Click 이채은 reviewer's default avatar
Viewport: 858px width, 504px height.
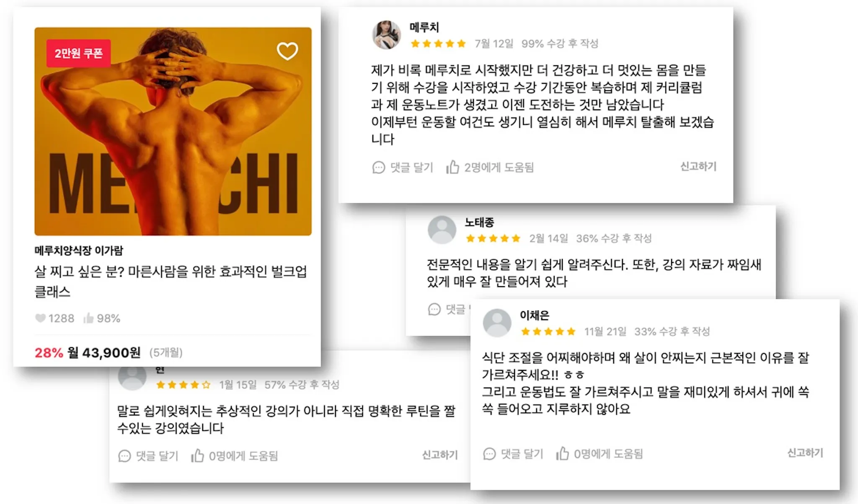click(x=497, y=323)
